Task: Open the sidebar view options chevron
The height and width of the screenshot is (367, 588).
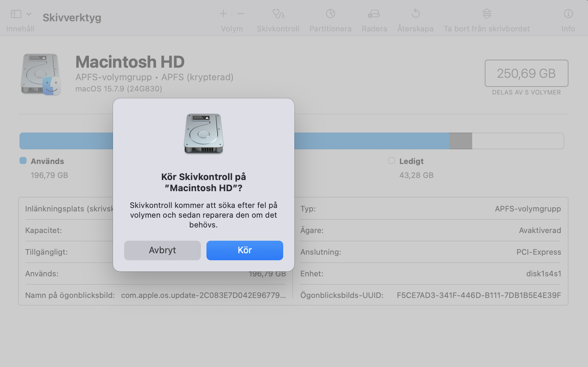Action: 29,14
